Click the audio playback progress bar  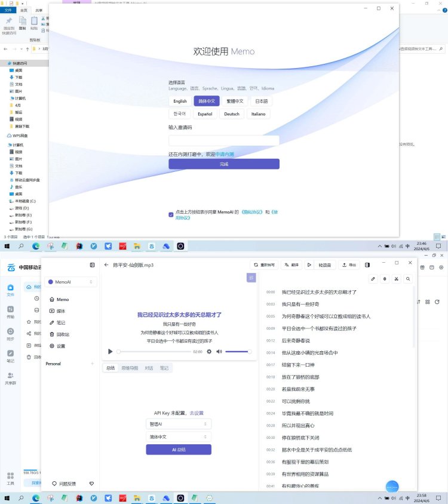coord(154,352)
